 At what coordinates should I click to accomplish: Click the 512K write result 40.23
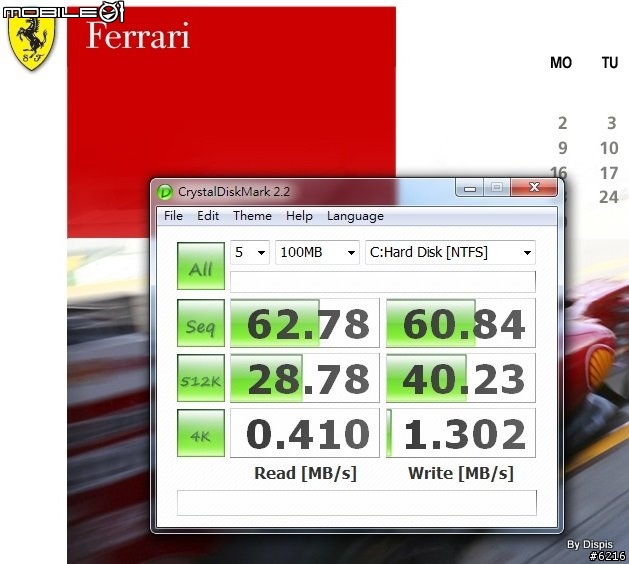click(x=461, y=378)
